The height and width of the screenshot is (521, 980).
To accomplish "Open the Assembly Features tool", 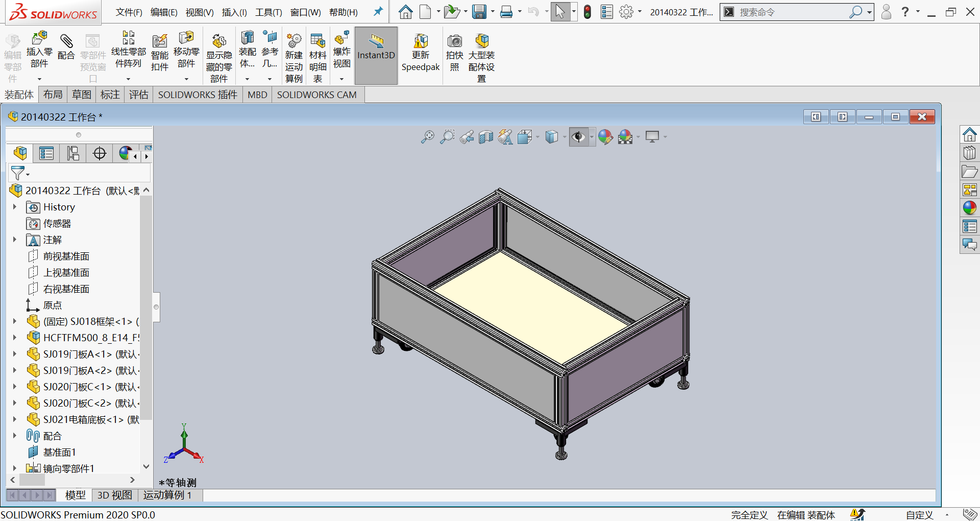I will 248,50.
